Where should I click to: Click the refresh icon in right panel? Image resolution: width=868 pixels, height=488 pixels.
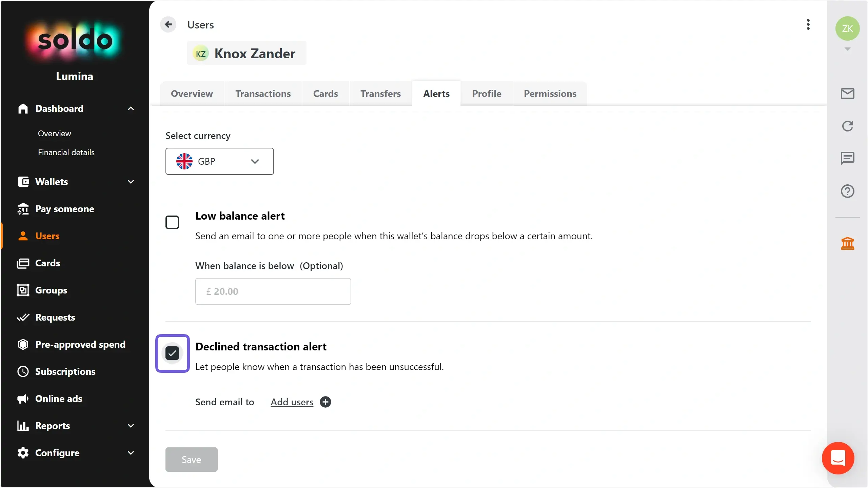point(847,126)
